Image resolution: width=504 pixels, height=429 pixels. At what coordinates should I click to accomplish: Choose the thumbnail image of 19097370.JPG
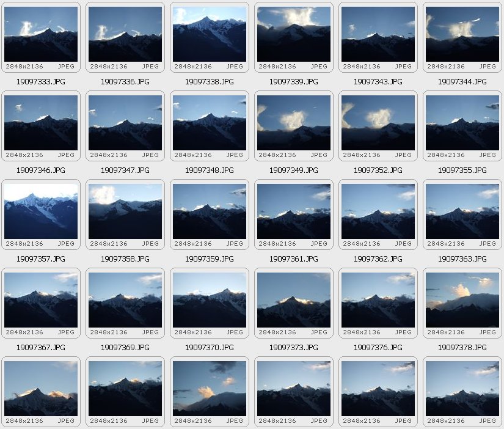click(x=210, y=300)
